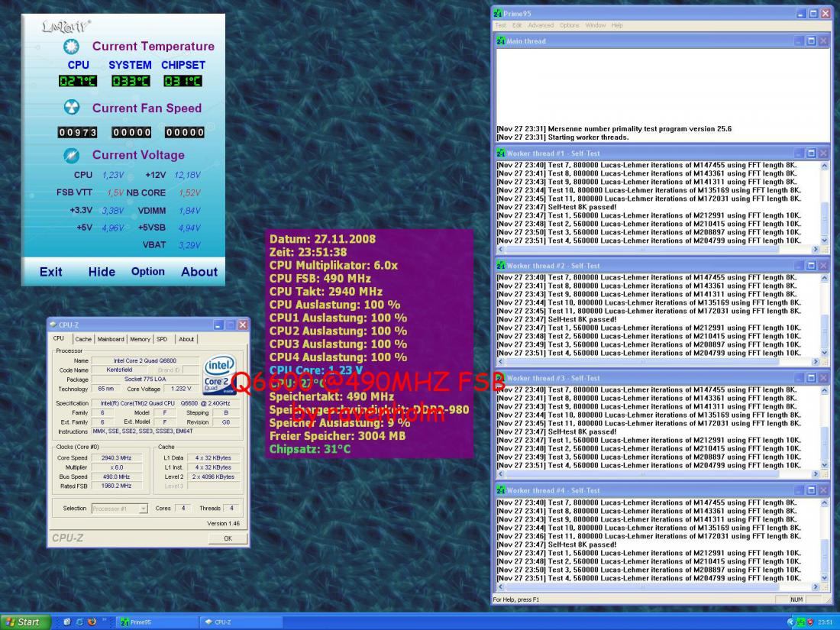Click Hide in the LanParty monitor
Viewport: 840px width, 630px height.
pyautogui.click(x=102, y=272)
